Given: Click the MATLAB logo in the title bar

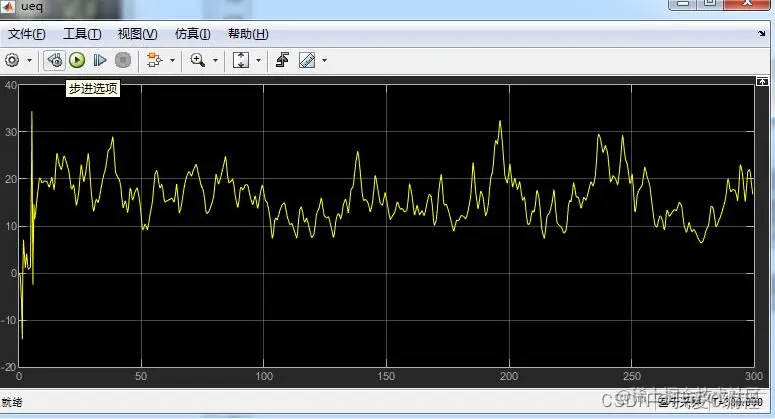Looking at the screenshot, I should [x=8, y=7].
